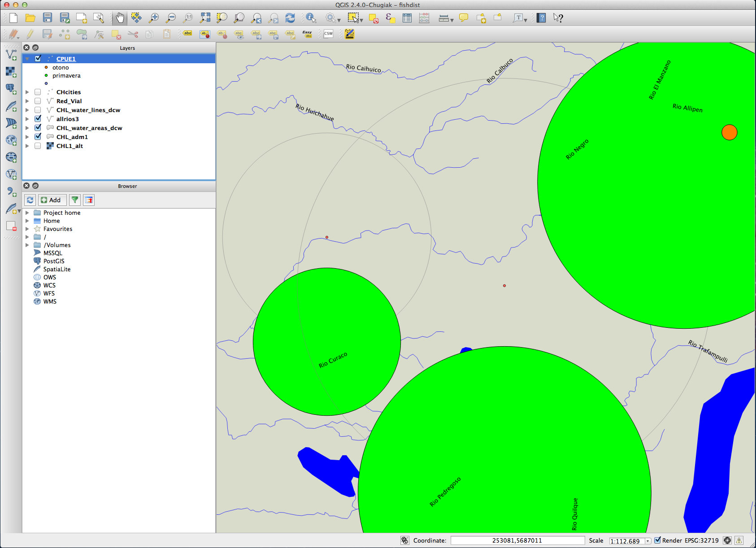Screen dimensions: 756x548
Task: Click the Add Raster Layer icon
Action: [x=11, y=72]
